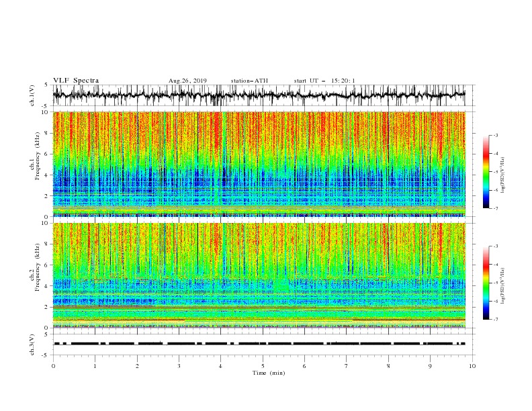This screenshot has width=532, height=411.
Task: Click the 'station=ATH' label
Action: pyautogui.click(x=249, y=81)
